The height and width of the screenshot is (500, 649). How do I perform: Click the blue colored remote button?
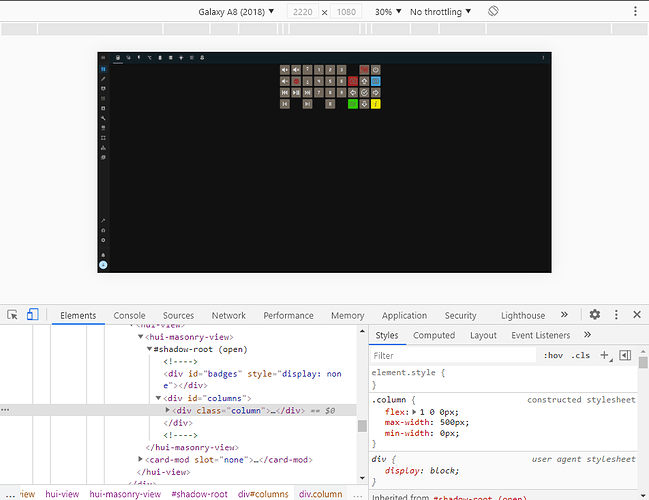click(375, 81)
